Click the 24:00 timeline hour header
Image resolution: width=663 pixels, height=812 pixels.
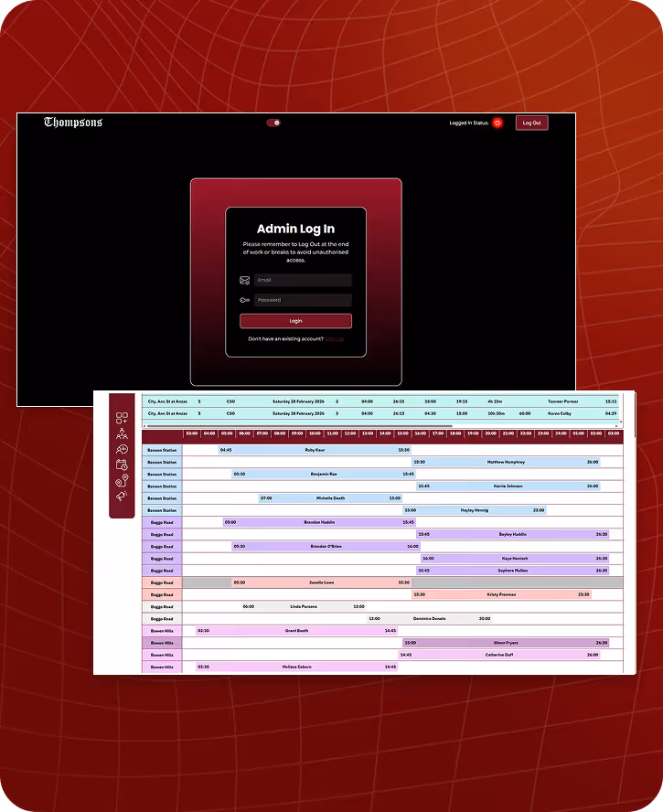click(561, 433)
